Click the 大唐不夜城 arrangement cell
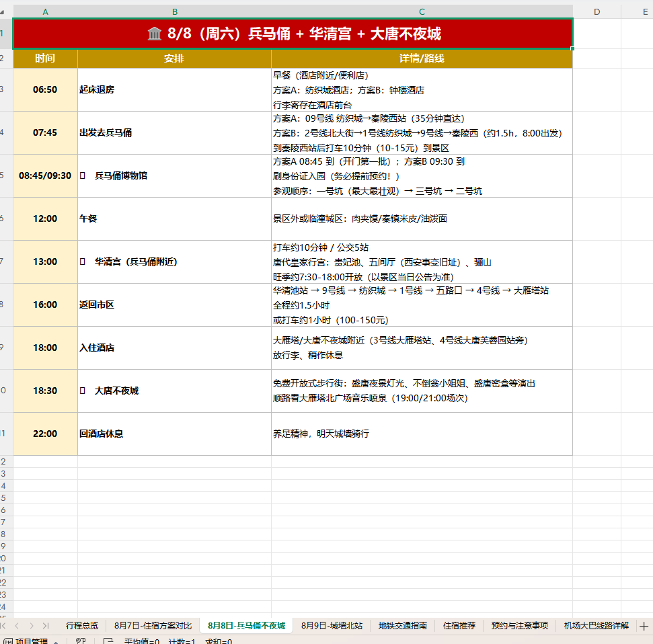Viewport: 653px width, 644px height. click(x=174, y=391)
